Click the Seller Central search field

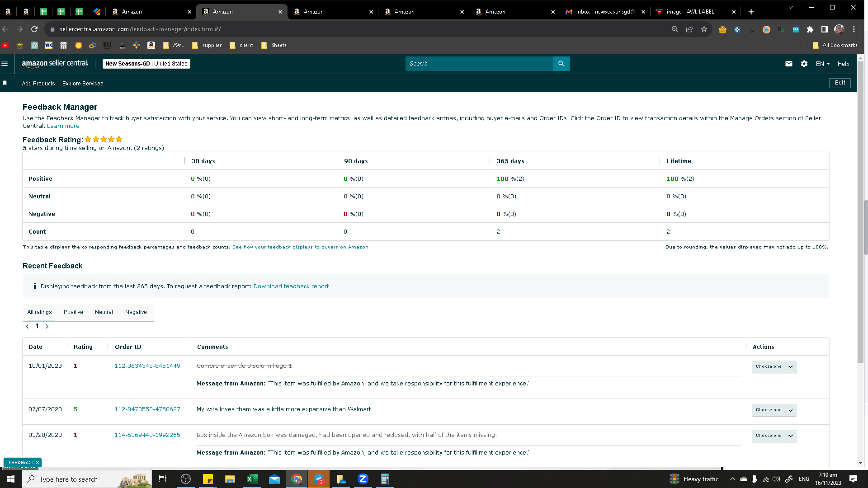pos(479,64)
